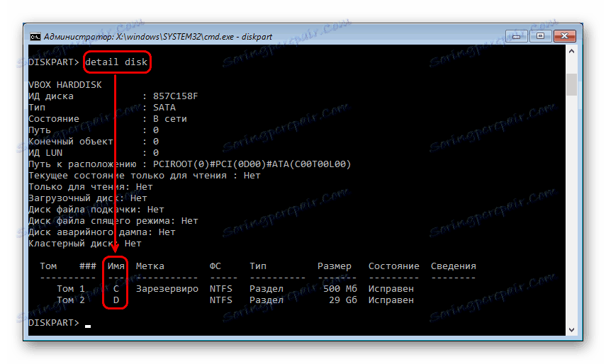Click the 'В сети' status value

coord(170,119)
